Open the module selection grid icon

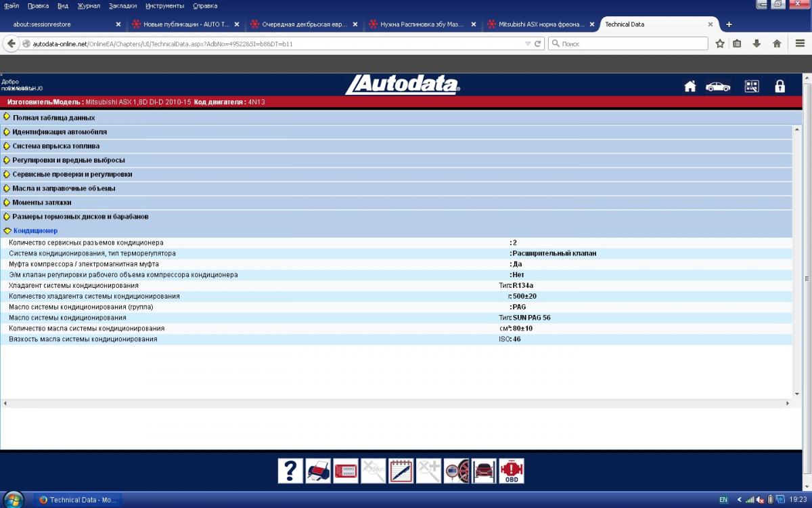pos(752,86)
